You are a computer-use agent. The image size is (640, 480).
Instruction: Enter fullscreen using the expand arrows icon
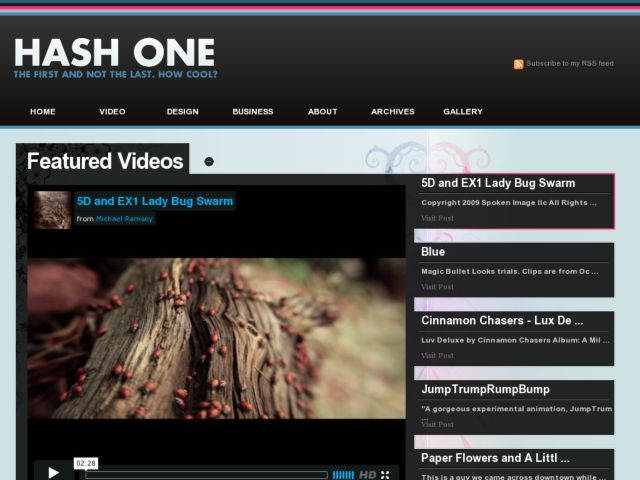click(x=385, y=475)
